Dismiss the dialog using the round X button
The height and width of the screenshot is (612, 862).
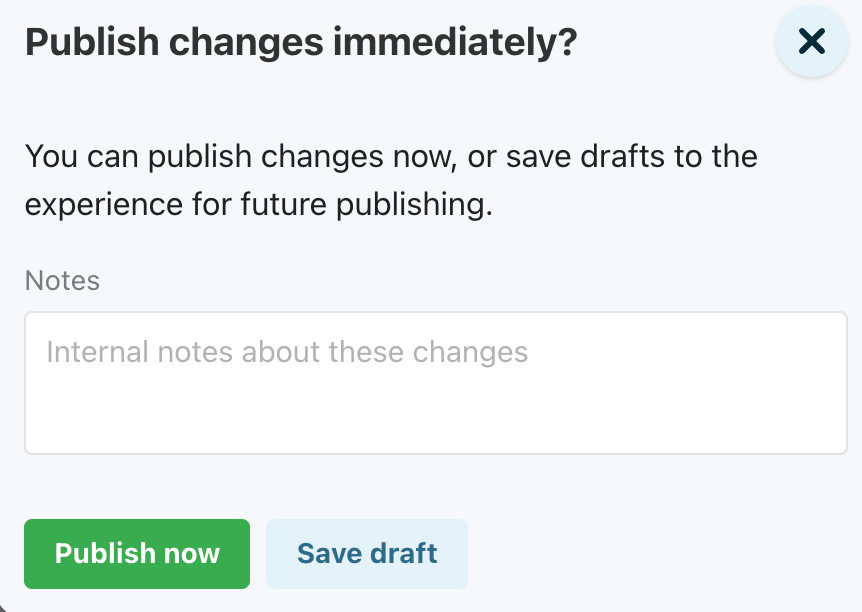click(812, 41)
